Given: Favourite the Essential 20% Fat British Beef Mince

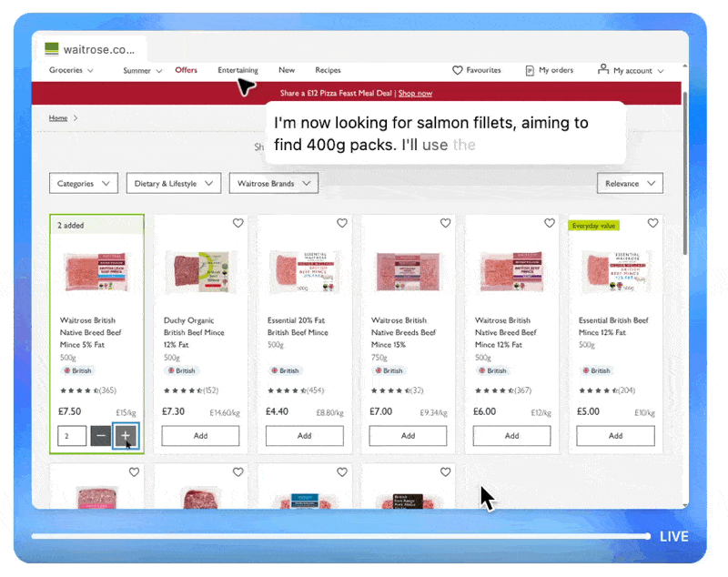Looking at the screenshot, I should click(x=342, y=223).
